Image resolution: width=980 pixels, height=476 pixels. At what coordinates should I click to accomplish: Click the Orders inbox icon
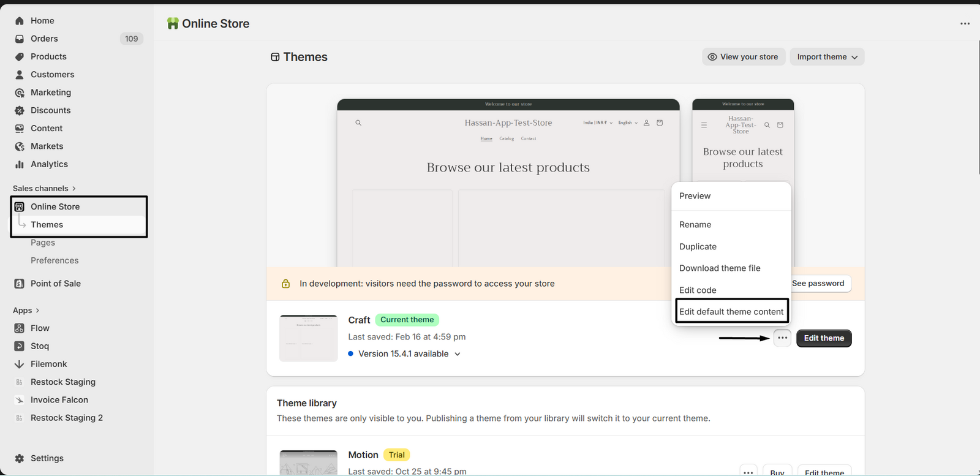pos(20,39)
